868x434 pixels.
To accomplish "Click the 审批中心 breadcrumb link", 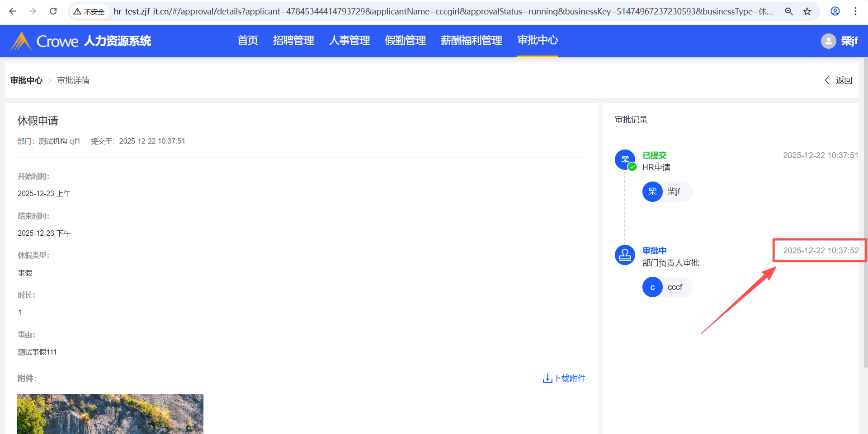I will [26, 80].
